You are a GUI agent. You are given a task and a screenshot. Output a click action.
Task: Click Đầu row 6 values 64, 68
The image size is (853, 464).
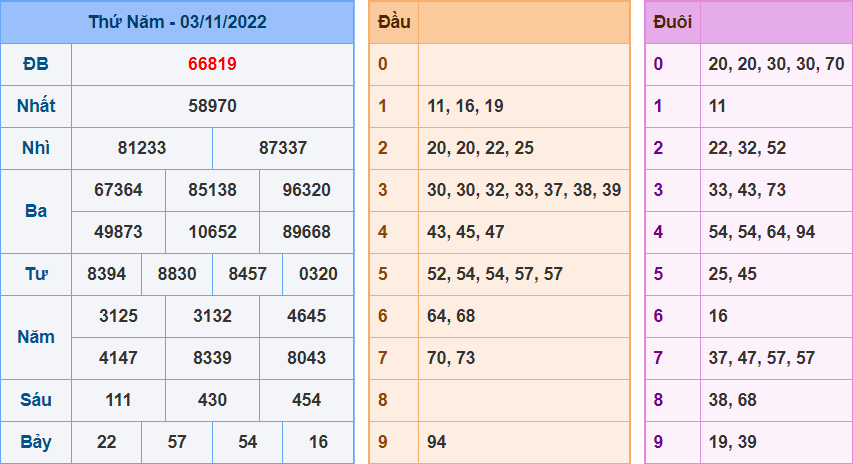(x=451, y=315)
